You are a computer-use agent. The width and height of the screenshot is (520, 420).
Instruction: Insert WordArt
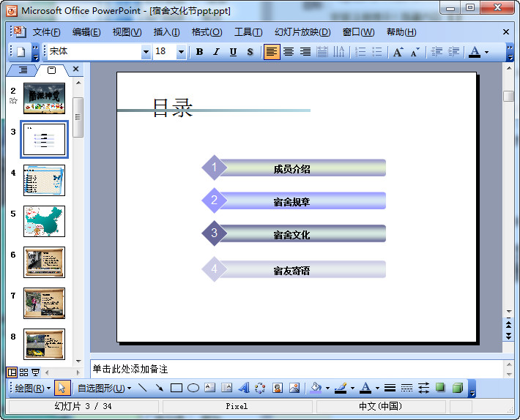pyautogui.click(x=244, y=388)
